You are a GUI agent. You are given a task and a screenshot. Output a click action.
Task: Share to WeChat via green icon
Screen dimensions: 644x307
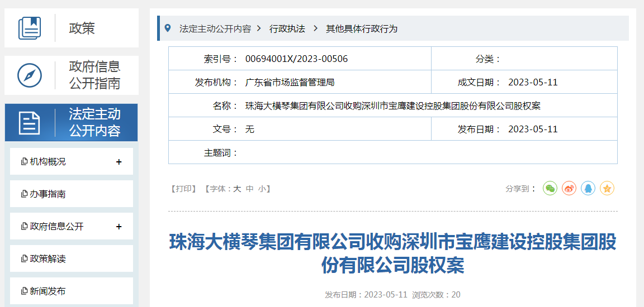coord(550,189)
